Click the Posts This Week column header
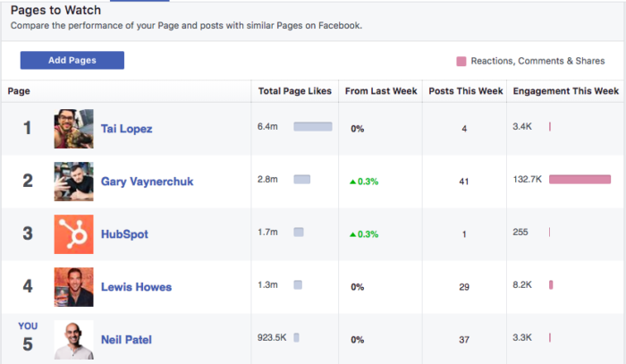 pyautogui.click(x=466, y=91)
